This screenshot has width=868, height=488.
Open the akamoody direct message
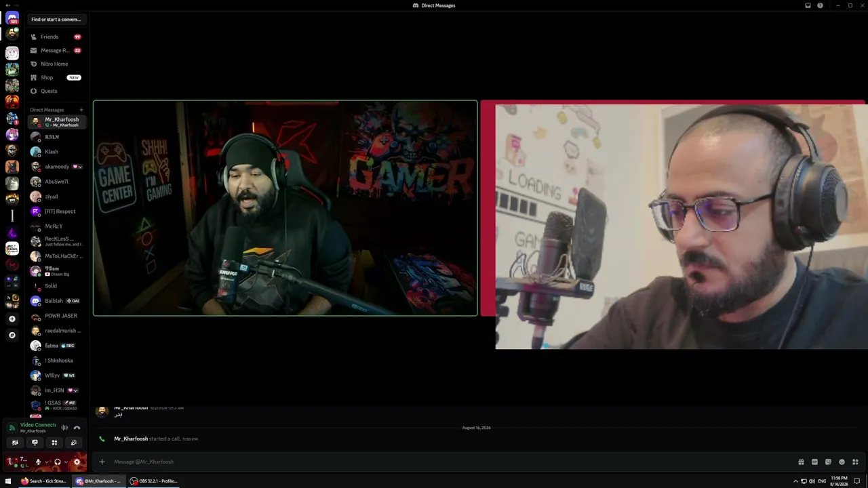[57, 167]
